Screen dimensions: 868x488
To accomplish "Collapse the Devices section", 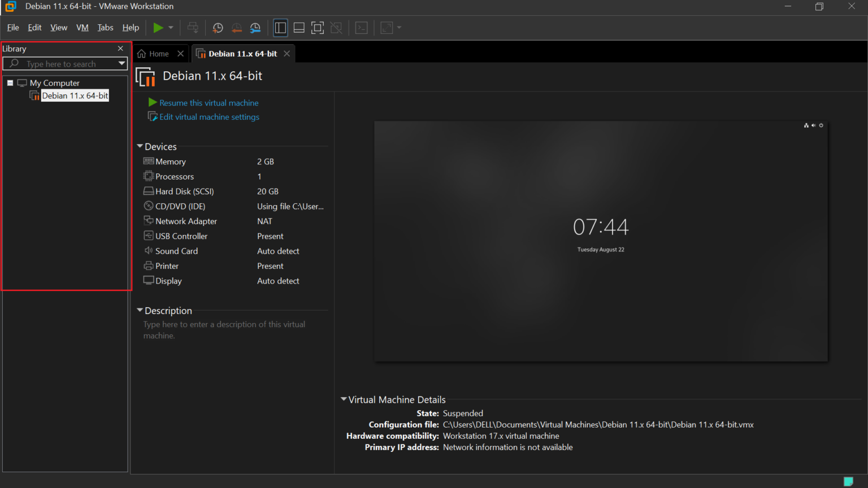I will click(x=140, y=146).
